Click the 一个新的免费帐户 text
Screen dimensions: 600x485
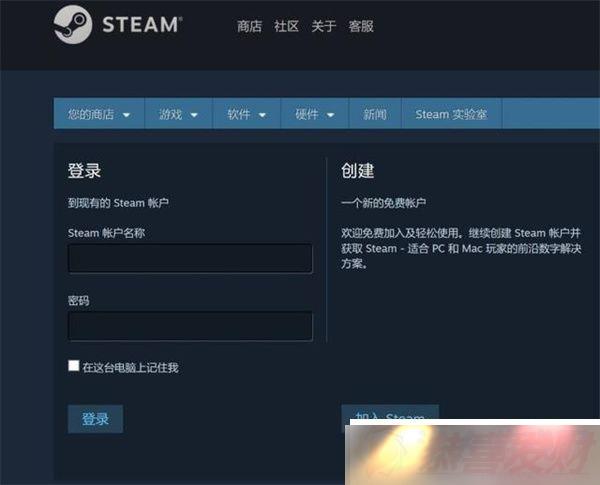click(383, 202)
